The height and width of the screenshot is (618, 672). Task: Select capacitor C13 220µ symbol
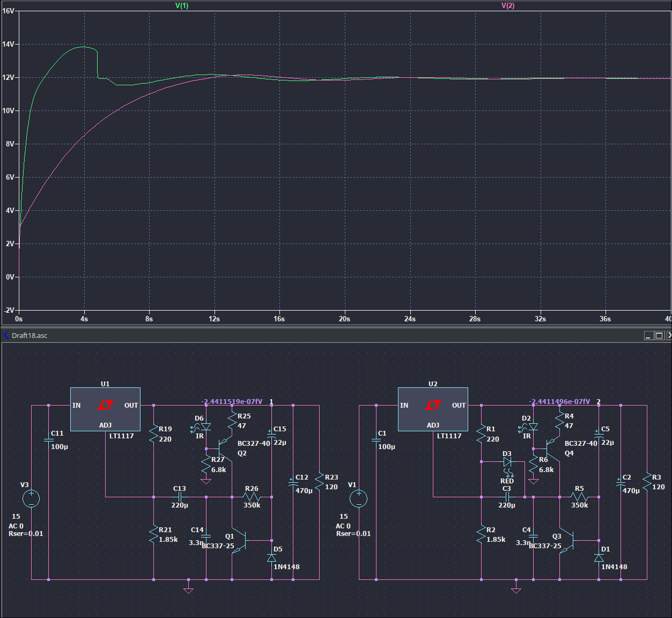click(x=180, y=497)
